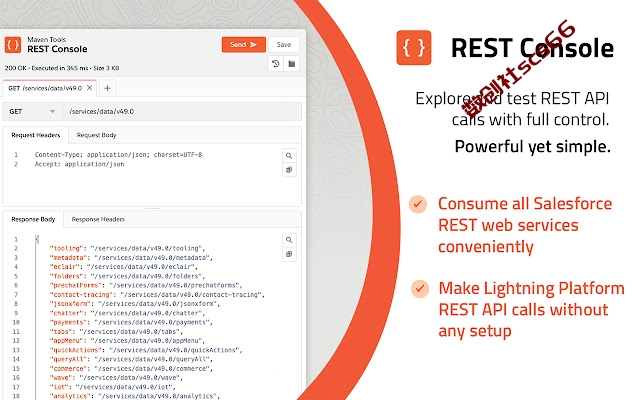
Task: Click the splitter handle between request and response
Action: [x=152, y=209]
